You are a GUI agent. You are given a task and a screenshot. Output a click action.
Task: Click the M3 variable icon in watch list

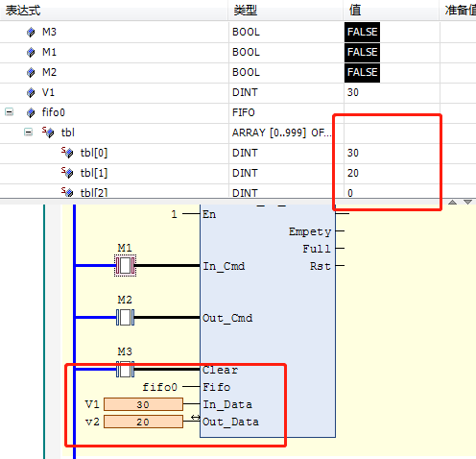pyautogui.click(x=31, y=32)
